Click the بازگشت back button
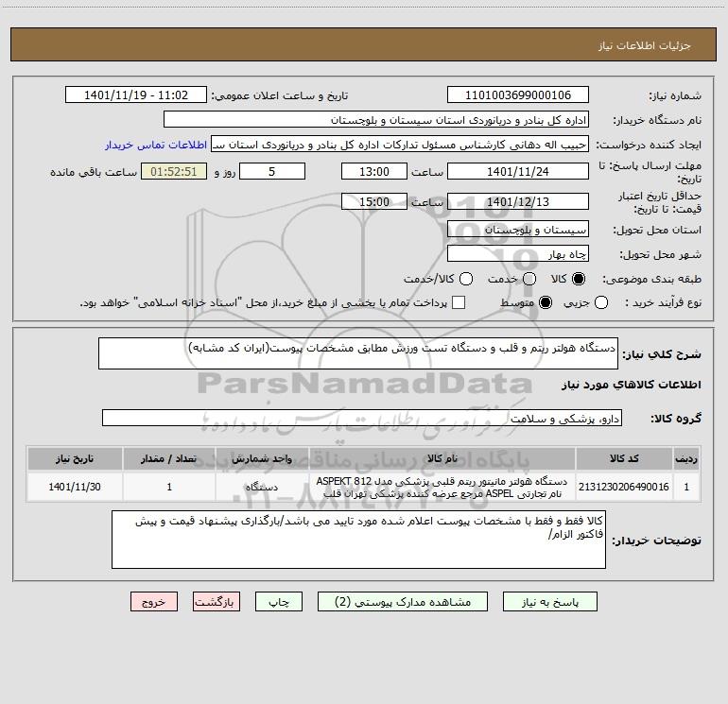Image resolution: width=728 pixels, height=704 pixels. point(217,602)
